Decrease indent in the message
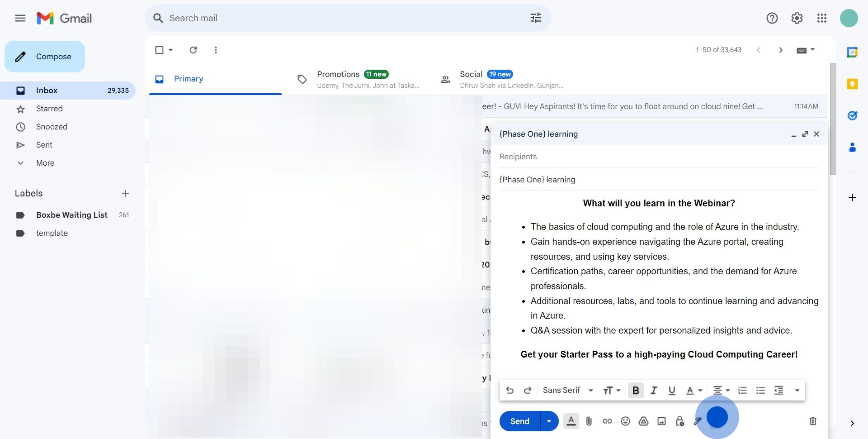This screenshot has height=439, width=868. (x=778, y=390)
